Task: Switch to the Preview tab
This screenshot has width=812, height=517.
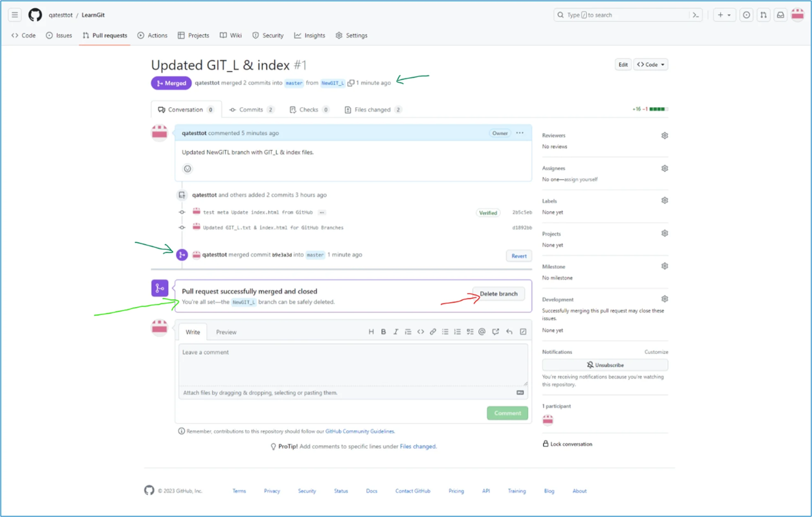Action: pos(226,332)
